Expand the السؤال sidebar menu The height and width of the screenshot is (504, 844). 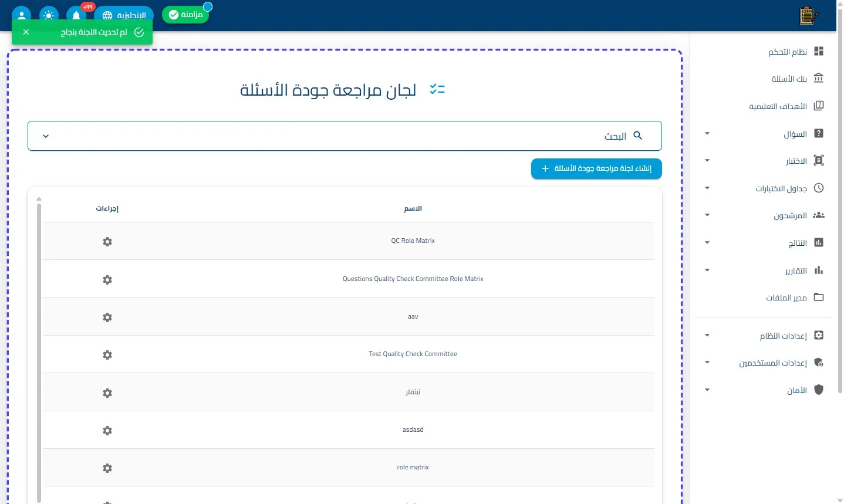point(707,134)
